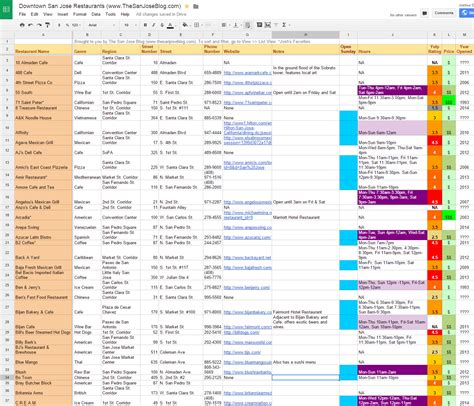Click the 'All changes saved in Drive' status
Screen dimensions: 474x406
coord(161,14)
